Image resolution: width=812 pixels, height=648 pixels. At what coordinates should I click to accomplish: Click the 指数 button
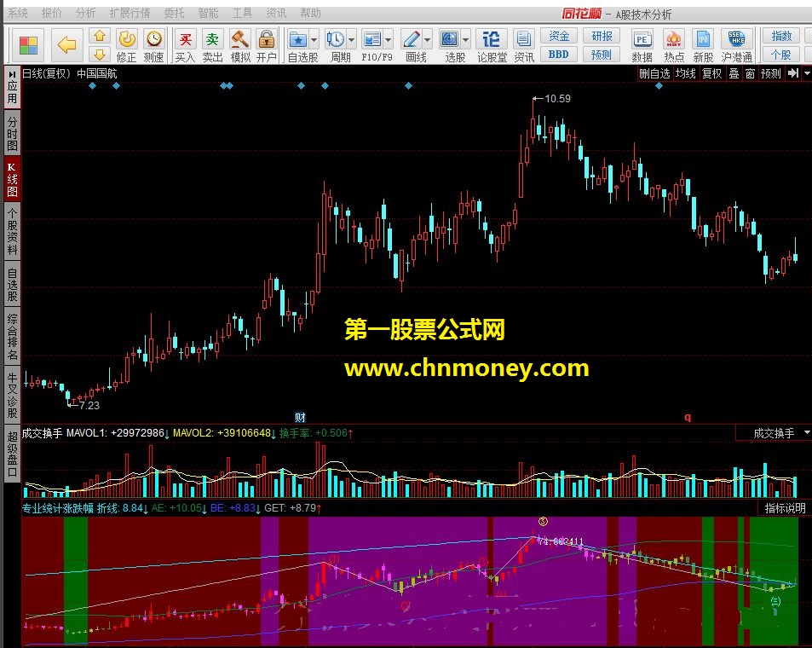[x=781, y=36]
